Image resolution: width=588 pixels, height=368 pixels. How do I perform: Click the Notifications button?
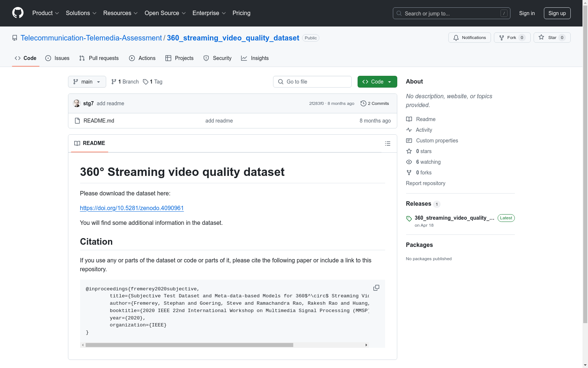pyautogui.click(x=470, y=38)
